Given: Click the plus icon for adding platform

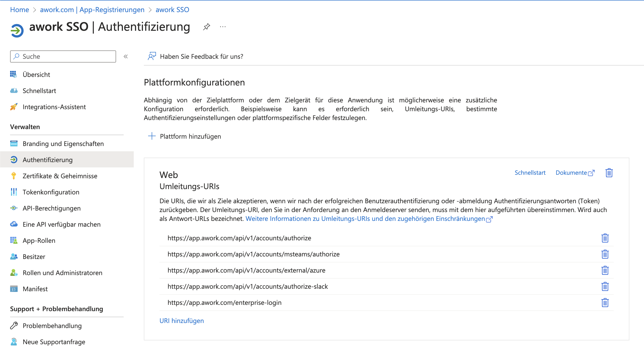Looking at the screenshot, I should click(x=152, y=136).
